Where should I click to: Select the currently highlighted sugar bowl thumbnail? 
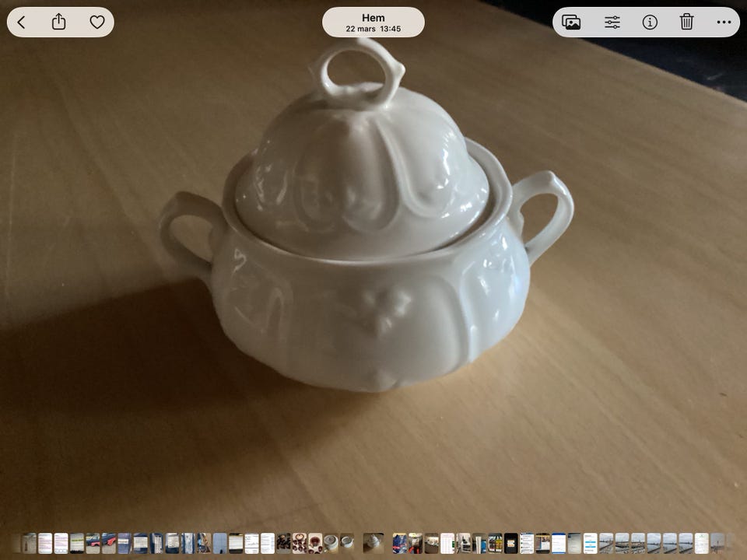[x=373, y=543]
